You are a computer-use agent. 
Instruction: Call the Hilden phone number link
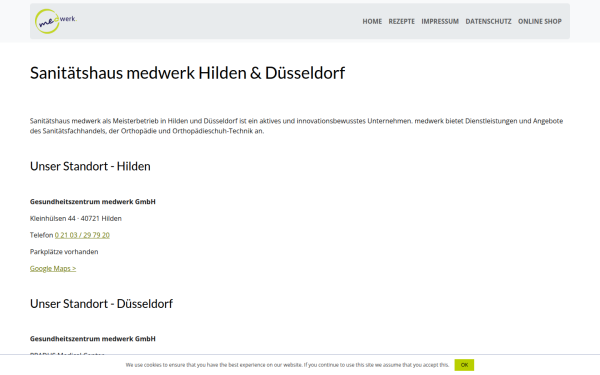pos(82,235)
